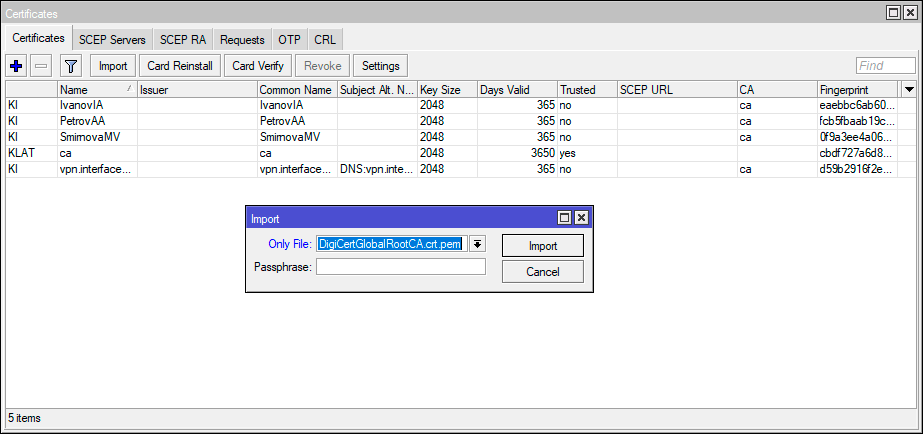The width and height of the screenshot is (923, 434).
Task: Click the Passphrase input field
Action: [400, 267]
